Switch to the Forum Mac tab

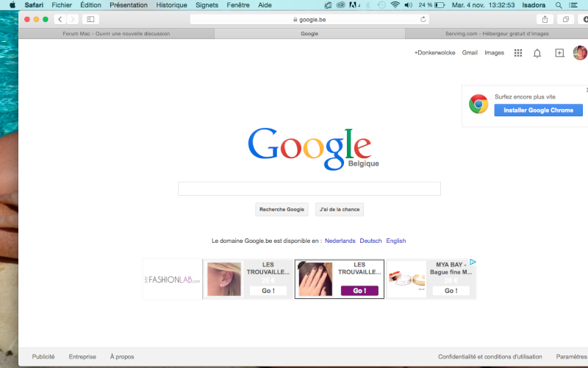tap(116, 33)
